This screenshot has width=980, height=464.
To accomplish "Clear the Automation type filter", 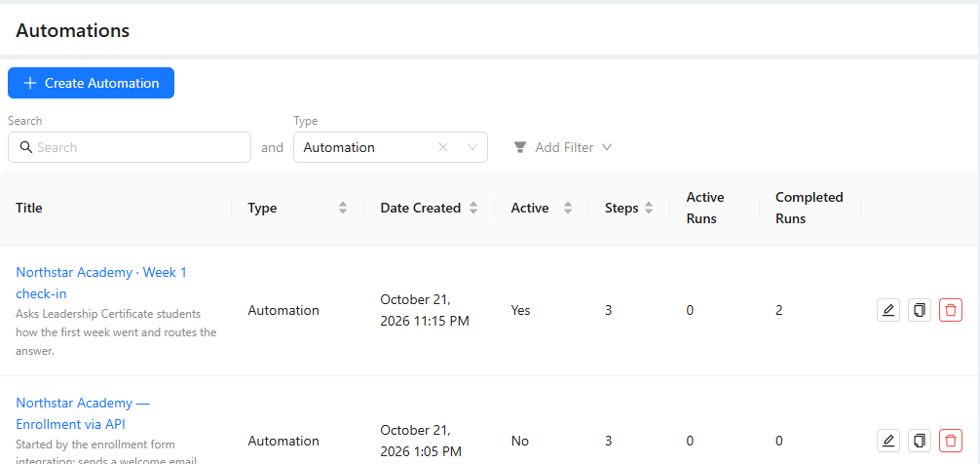I will (x=442, y=147).
